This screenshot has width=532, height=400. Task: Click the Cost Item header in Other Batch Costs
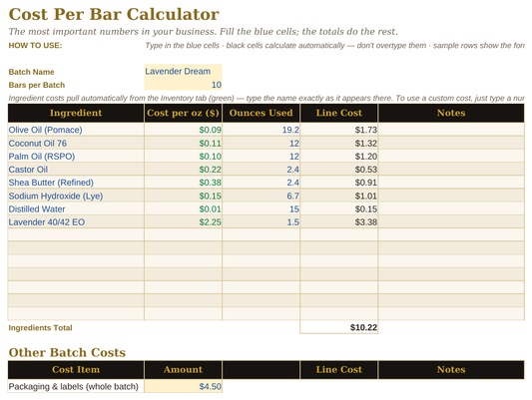tap(76, 369)
